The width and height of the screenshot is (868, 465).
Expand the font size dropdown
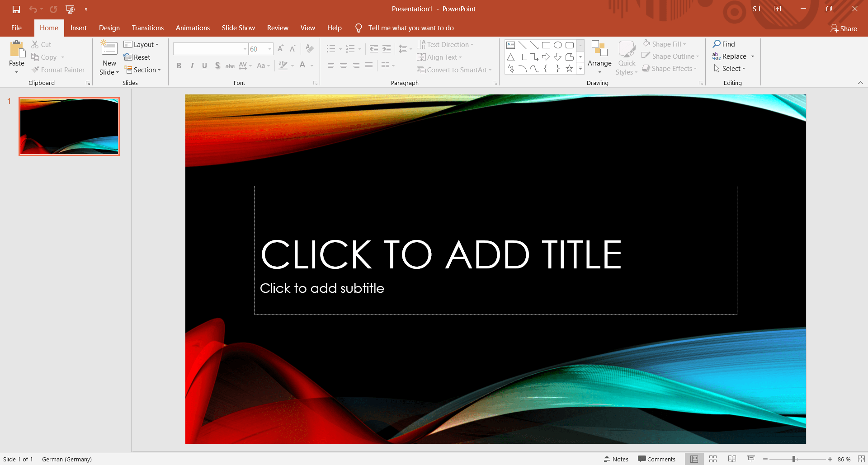[270, 49]
